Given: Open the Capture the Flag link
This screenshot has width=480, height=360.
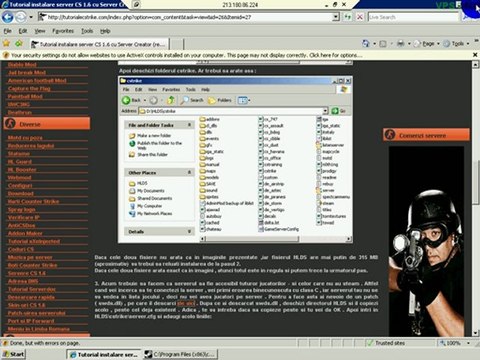Looking at the screenshot, I should [x=29, y=88].
